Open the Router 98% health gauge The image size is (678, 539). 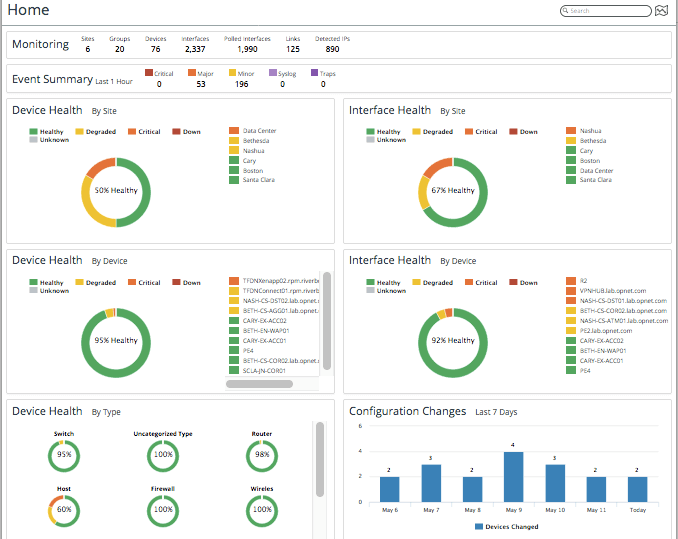[x=262, y=455]
